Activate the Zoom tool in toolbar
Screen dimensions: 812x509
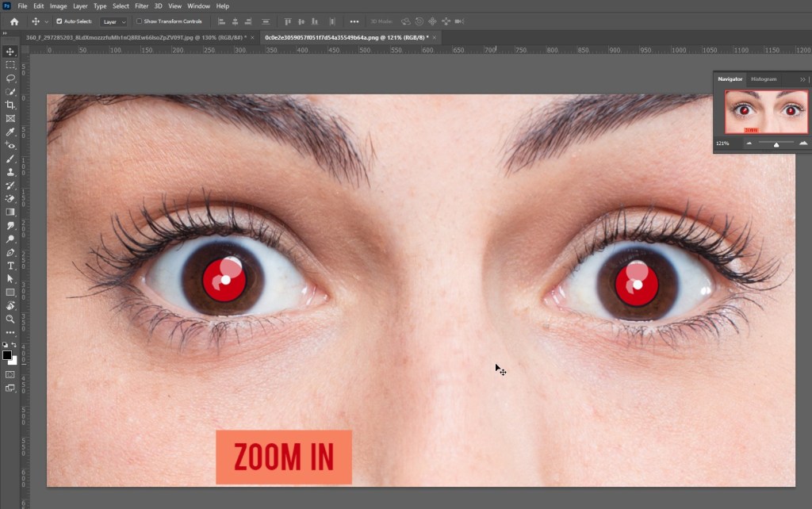(x=10, y=319)
